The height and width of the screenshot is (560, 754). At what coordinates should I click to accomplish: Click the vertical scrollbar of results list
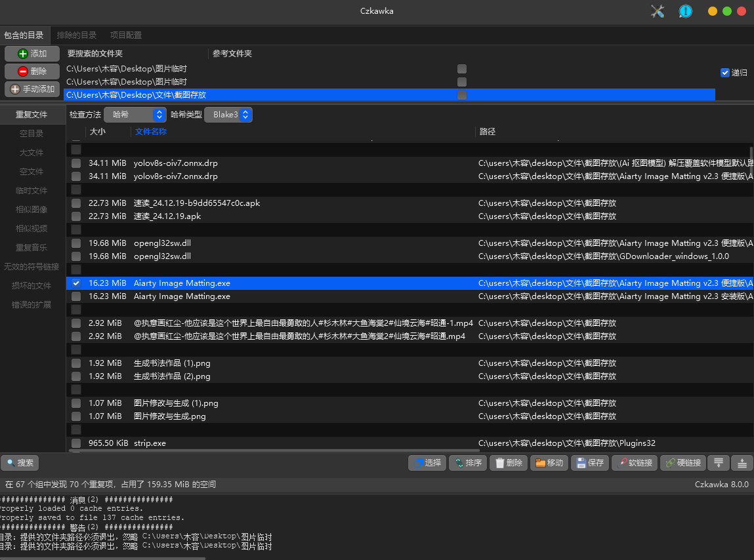point(751,161)
